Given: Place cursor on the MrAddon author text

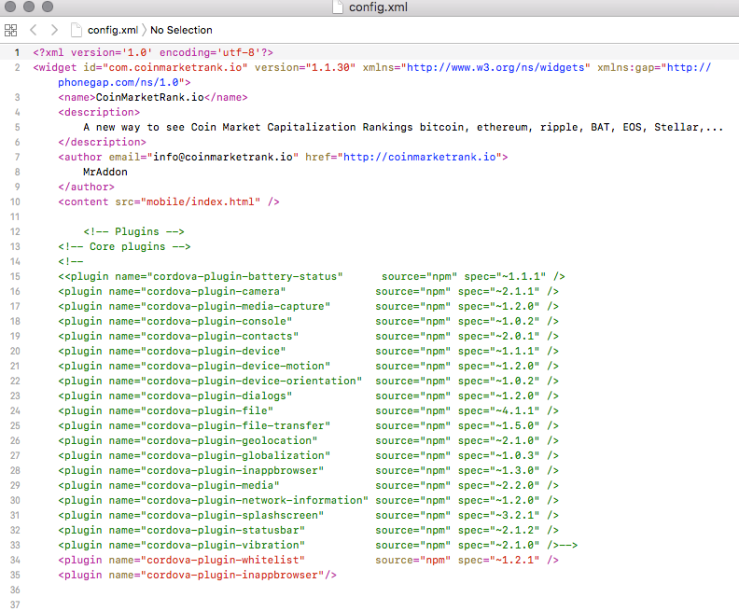Looking at the screenshot, I should pyautogui.click(x=105, y=172).
